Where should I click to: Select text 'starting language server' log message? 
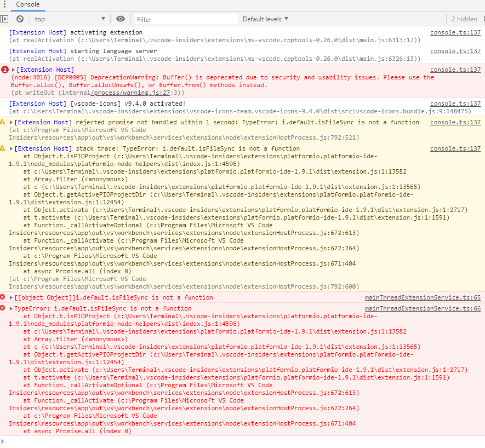(113, 51)
